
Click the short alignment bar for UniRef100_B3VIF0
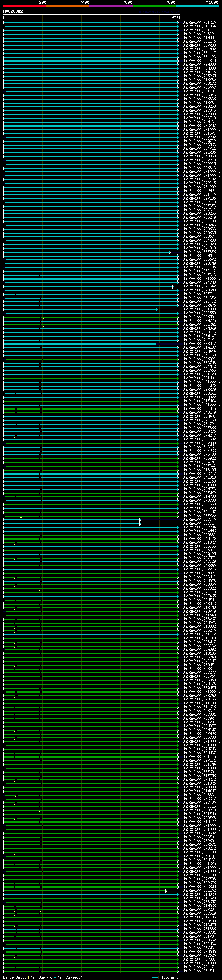pyautogui.click(x=72, y=520)
